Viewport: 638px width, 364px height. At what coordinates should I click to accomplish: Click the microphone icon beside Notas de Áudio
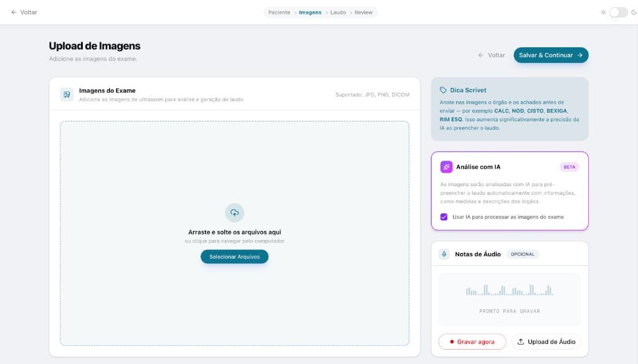coord(444,254)
